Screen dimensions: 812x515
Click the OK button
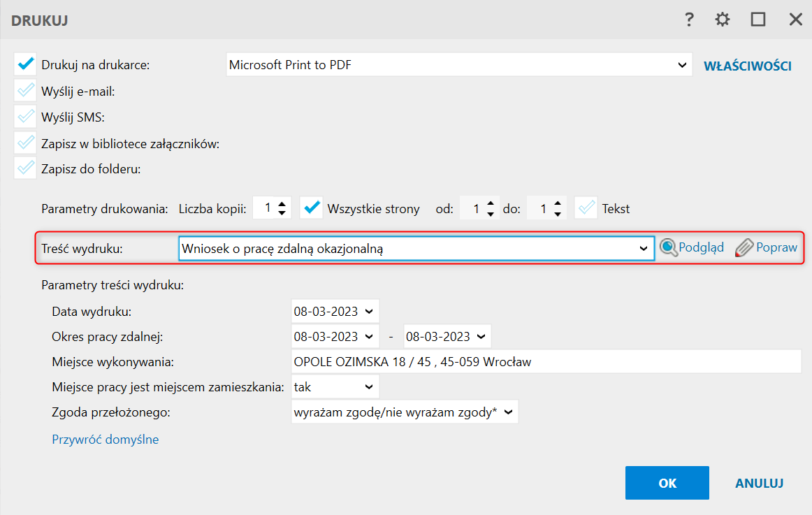667,483
